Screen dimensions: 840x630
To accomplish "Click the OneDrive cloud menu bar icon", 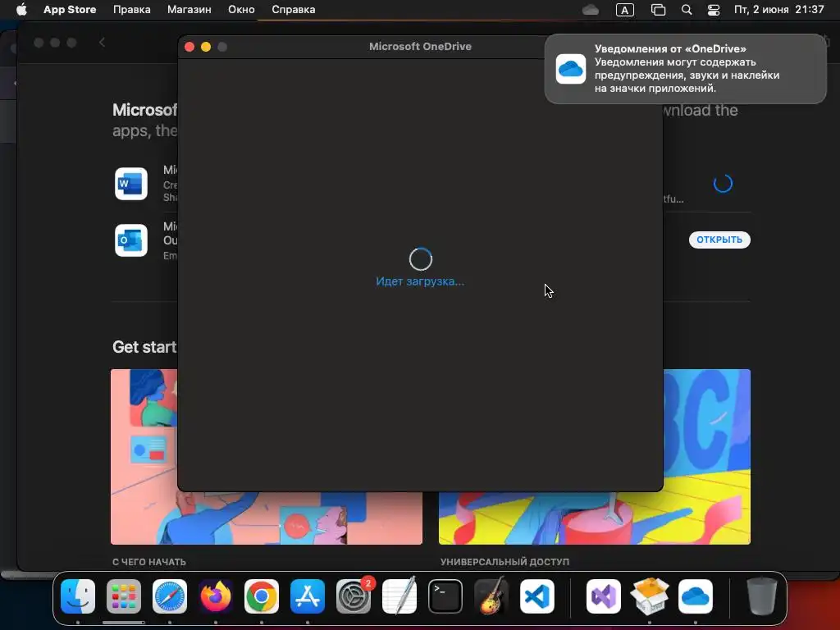I will pos(591,10).
